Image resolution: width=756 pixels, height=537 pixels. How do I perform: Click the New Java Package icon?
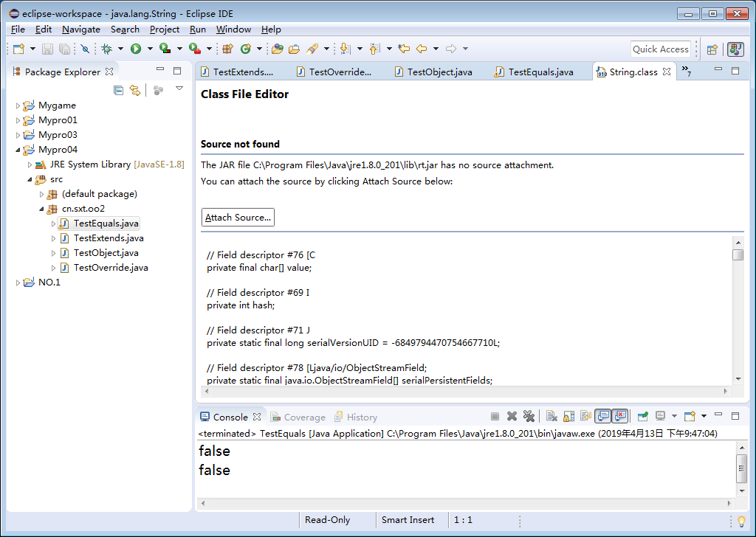tap(227, 49)
